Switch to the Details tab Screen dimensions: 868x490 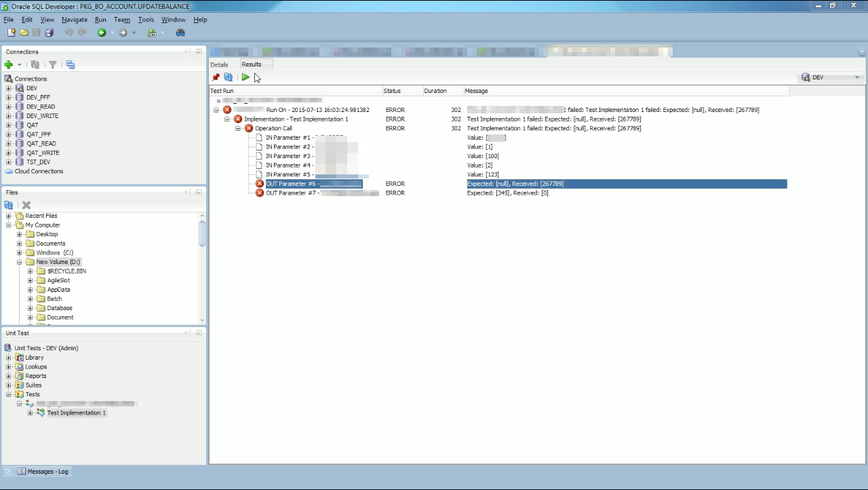click(x=219, y=64)
